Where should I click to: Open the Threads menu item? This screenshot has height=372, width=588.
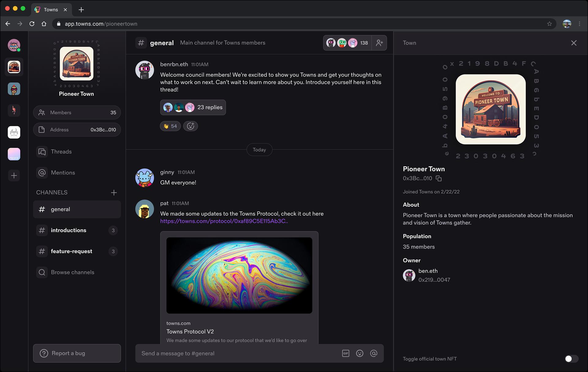[61, 151]
